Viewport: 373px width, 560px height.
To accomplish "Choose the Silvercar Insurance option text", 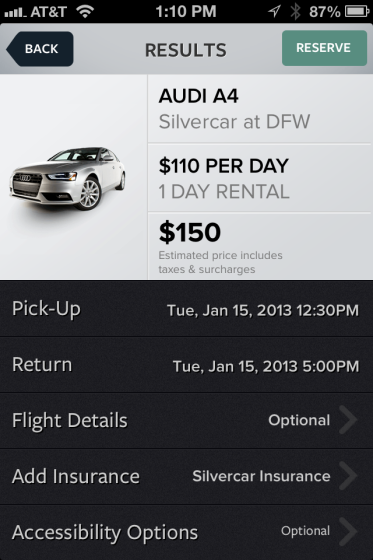I will [x=261, y=476].
